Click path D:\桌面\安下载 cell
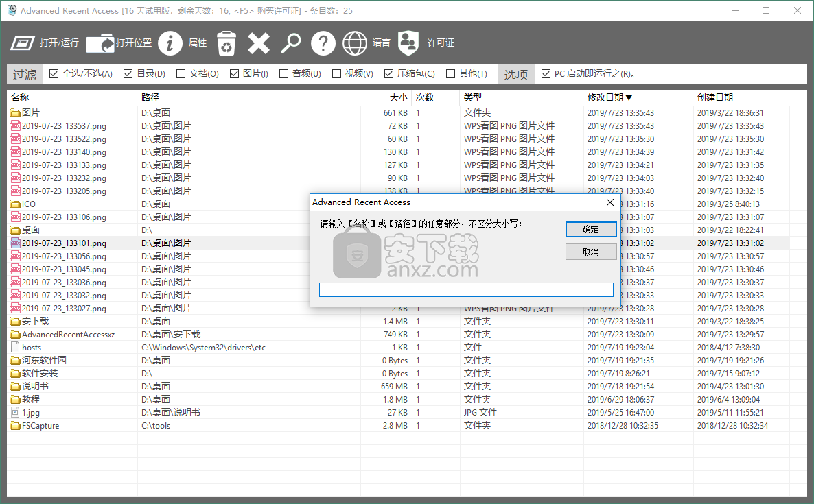Screen dimensions: 814x504 (x=171, y=335)
